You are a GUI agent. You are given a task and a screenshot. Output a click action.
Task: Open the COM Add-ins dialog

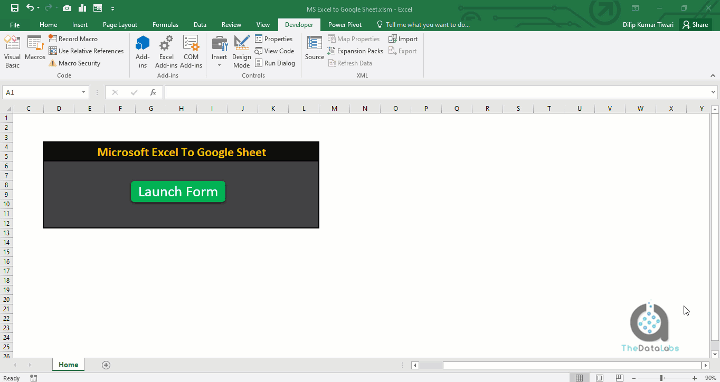coord(191,51)
